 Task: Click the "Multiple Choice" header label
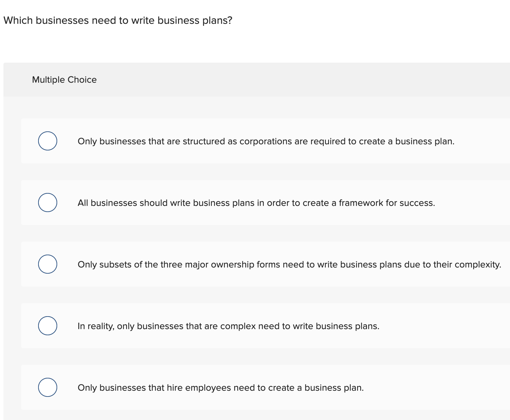(x=64, y=80)
